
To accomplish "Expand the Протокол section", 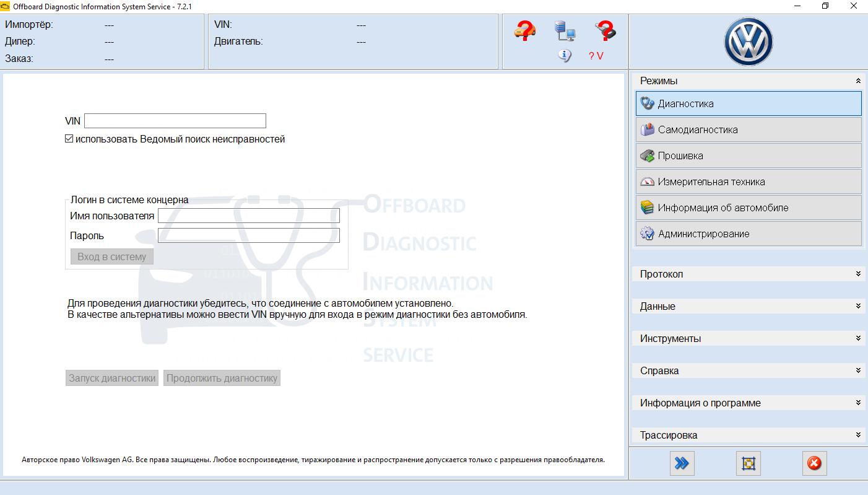I will pos(858,274).
